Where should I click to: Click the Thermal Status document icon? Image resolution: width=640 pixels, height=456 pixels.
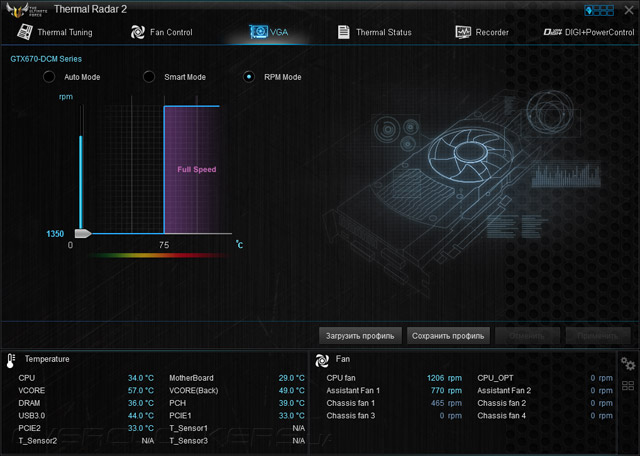(x=344, y=32)
